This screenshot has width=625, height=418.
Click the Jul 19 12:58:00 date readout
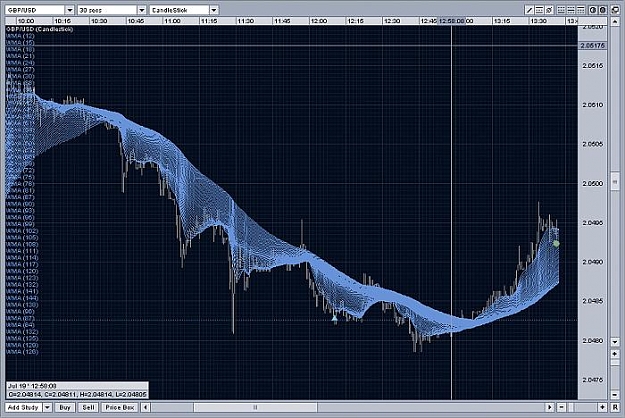[x=32, y=386]
